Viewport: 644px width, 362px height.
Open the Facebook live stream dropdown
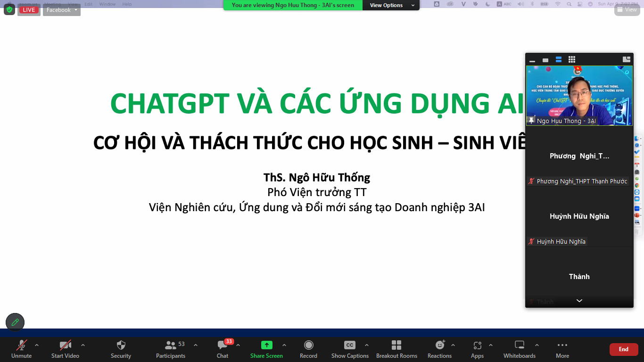point(62,10)
